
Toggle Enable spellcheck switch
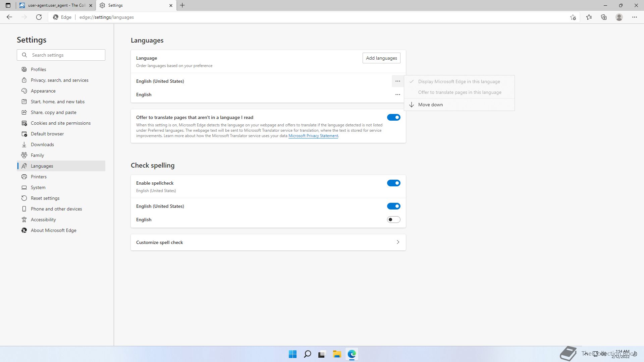394,183
